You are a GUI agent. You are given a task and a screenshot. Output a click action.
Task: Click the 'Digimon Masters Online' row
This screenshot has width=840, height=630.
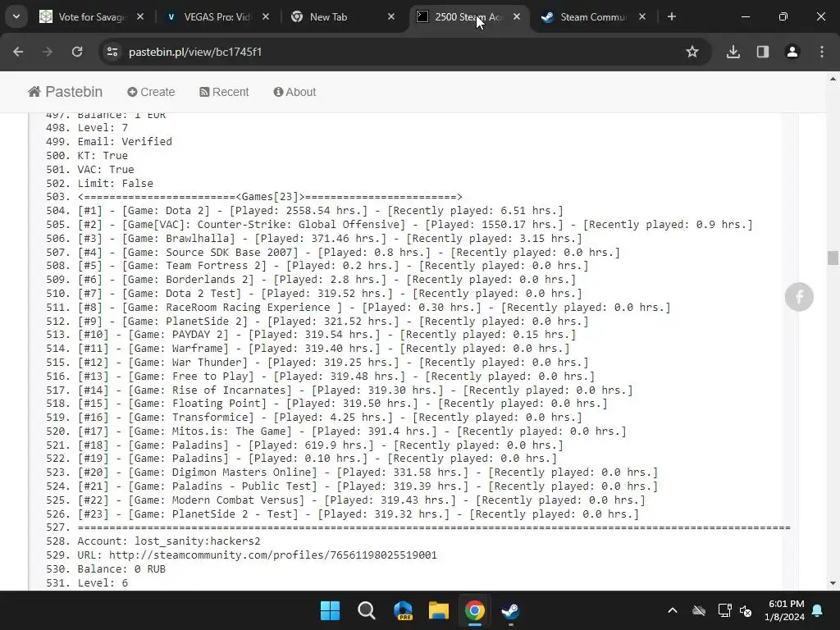coord(367,472)
